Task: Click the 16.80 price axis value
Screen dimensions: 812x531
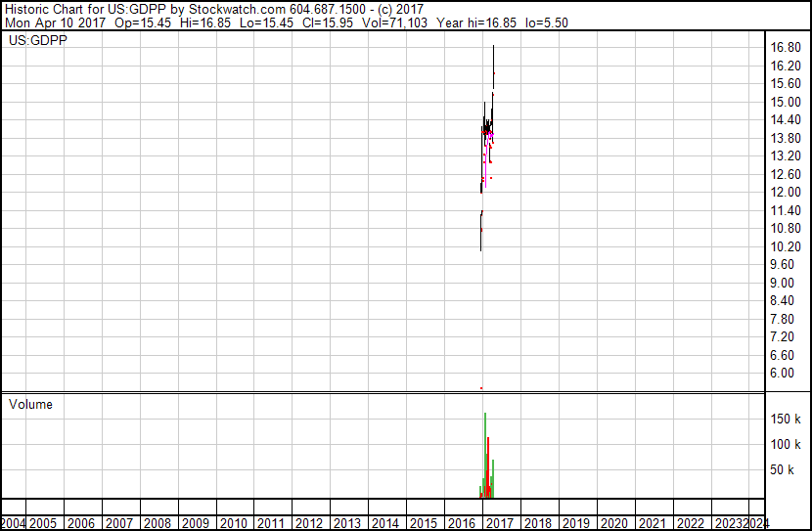Action: click(x=786, y=48)
